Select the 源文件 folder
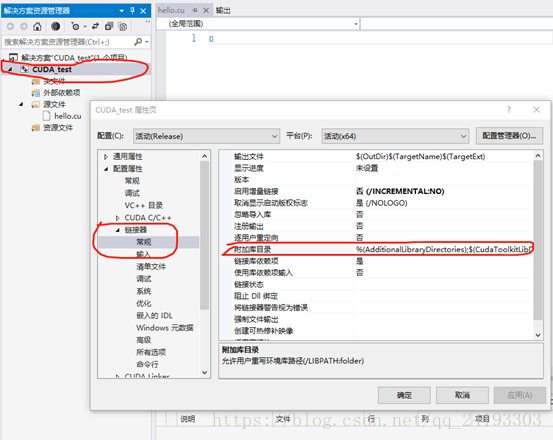The width and height of the screenshot is (553, 440). (x=54, y=104)
